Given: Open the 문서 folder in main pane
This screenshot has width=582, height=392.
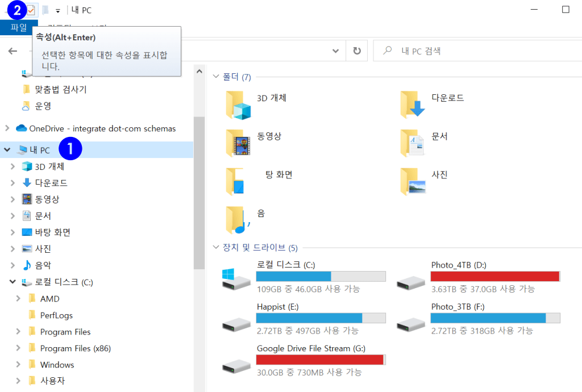Looking at the screenshot, I should tap(413, 143).
